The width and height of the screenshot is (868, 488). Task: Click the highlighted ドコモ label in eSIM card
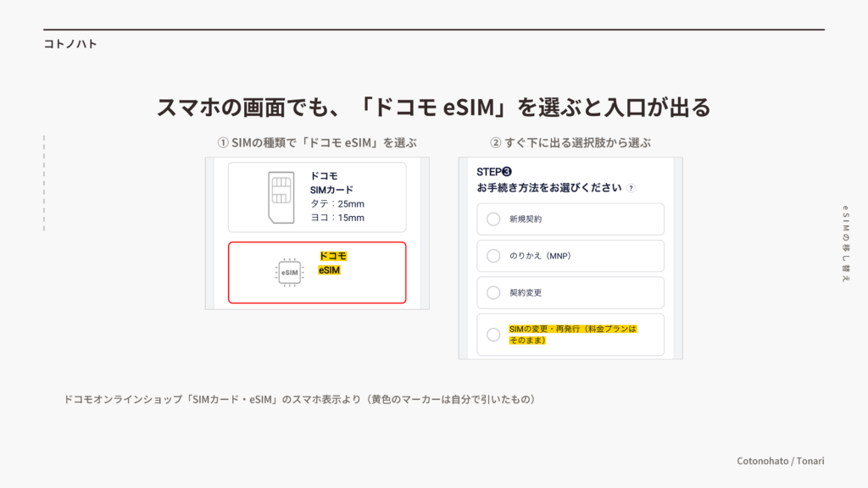coord(332,256)
